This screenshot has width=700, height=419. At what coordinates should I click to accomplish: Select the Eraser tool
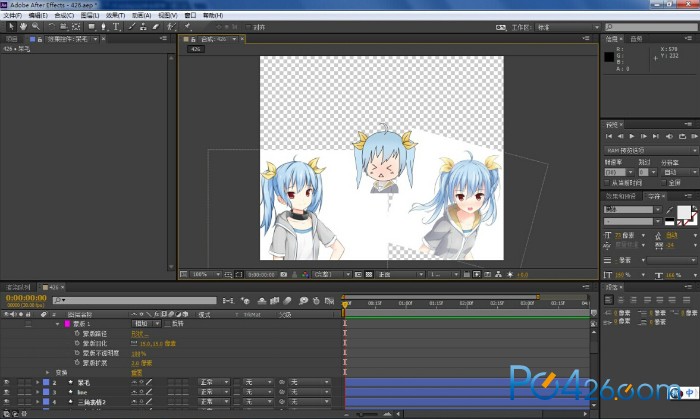pyautogui.click(x=155, y=27)
